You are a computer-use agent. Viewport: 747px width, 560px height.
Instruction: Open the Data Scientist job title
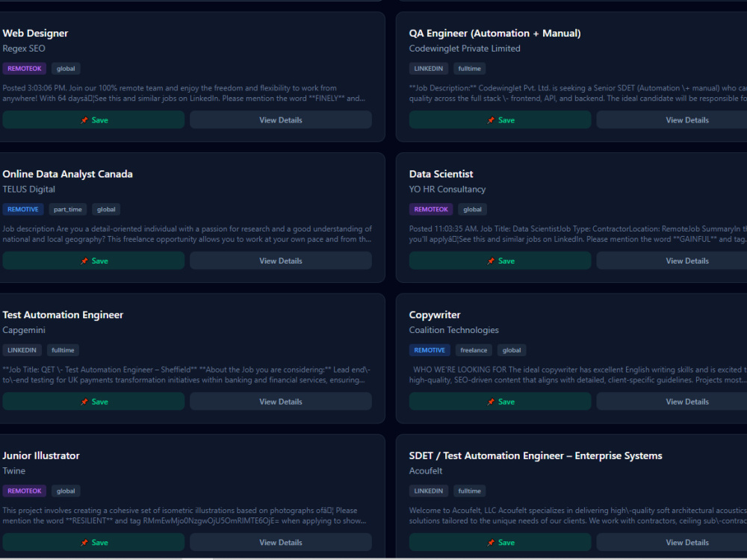point(441,174)
